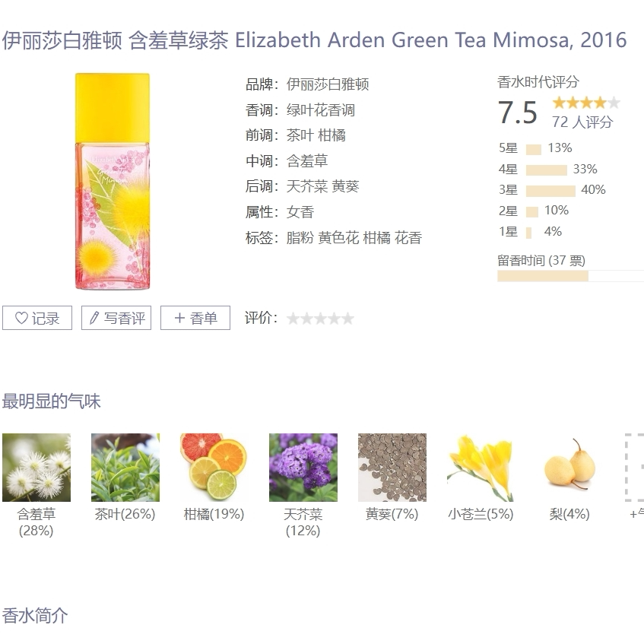The width and height of the screenshot is (644, 644).
Task: Open the 黄葵 ambrette seed image
Action: click(x=392, y=468)
